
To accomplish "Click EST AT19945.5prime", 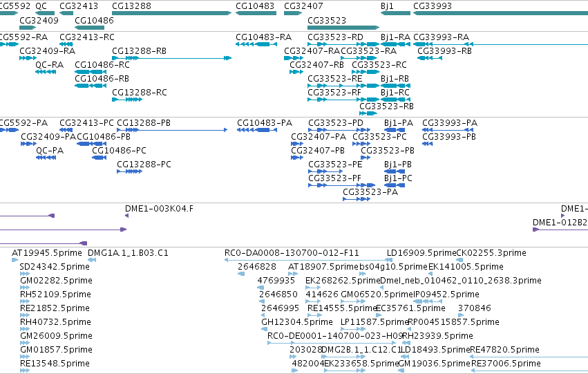I will coord(15,260).
